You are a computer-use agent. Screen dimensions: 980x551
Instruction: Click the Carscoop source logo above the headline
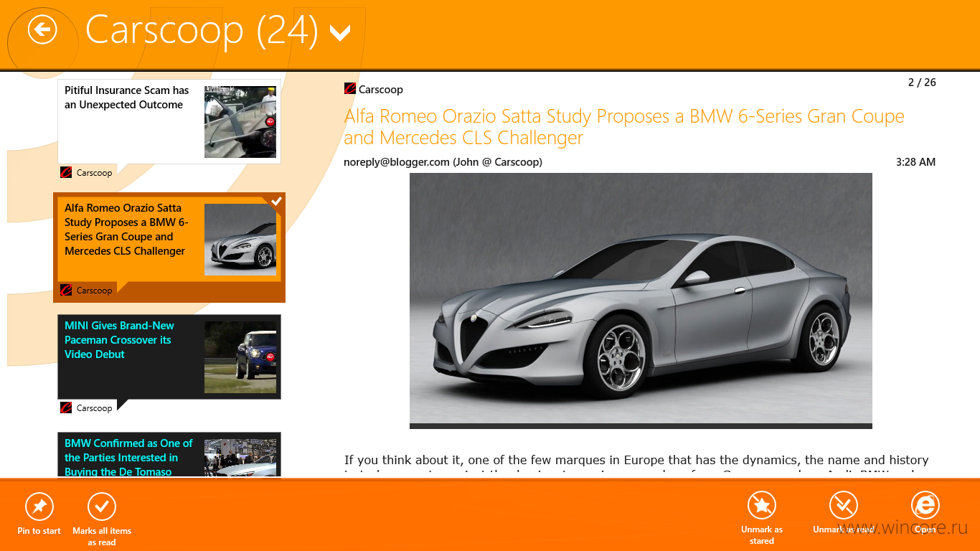350,89
